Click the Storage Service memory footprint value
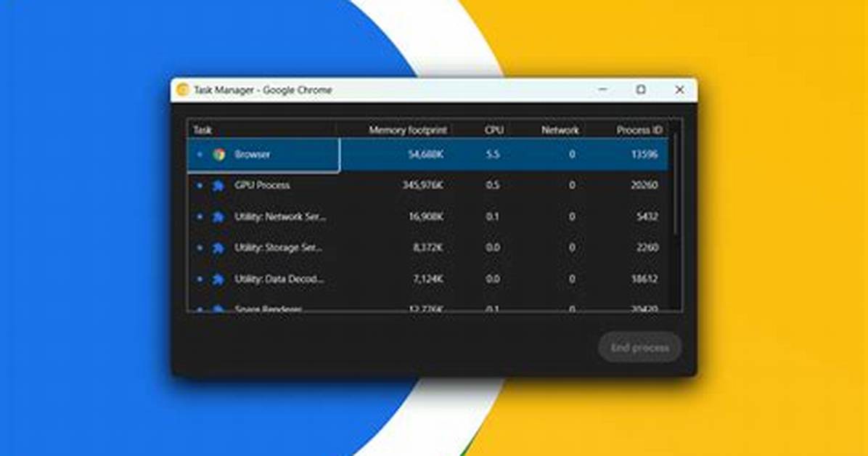This screenshot has height=456, width=868. 428,248
